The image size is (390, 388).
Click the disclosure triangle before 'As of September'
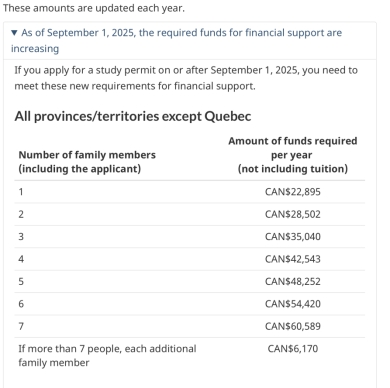coord(14,33)
